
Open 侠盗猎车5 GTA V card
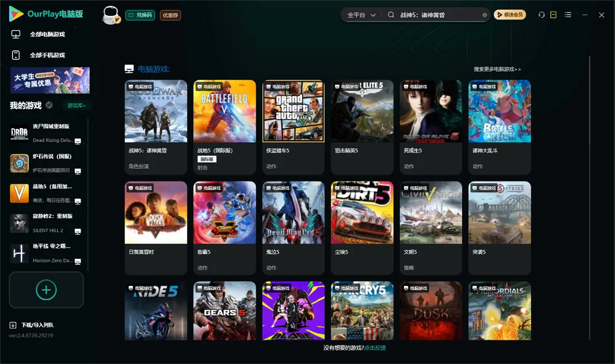pos(293,127)
